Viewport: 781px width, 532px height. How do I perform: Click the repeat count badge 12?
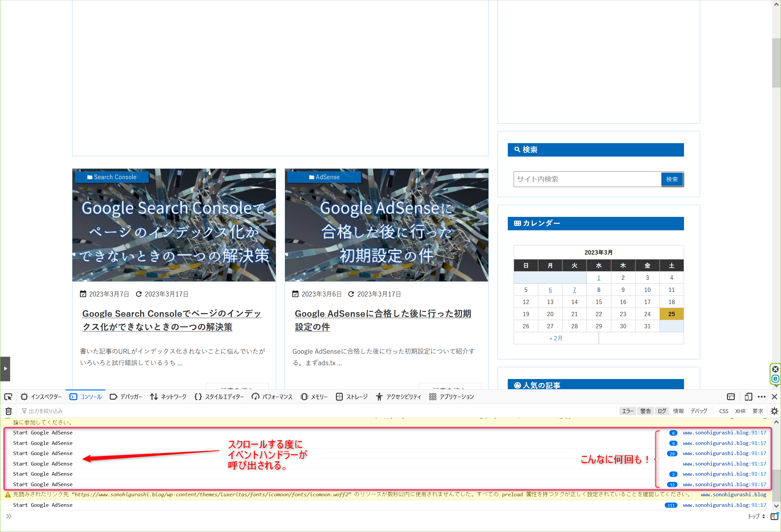(672, 484)
